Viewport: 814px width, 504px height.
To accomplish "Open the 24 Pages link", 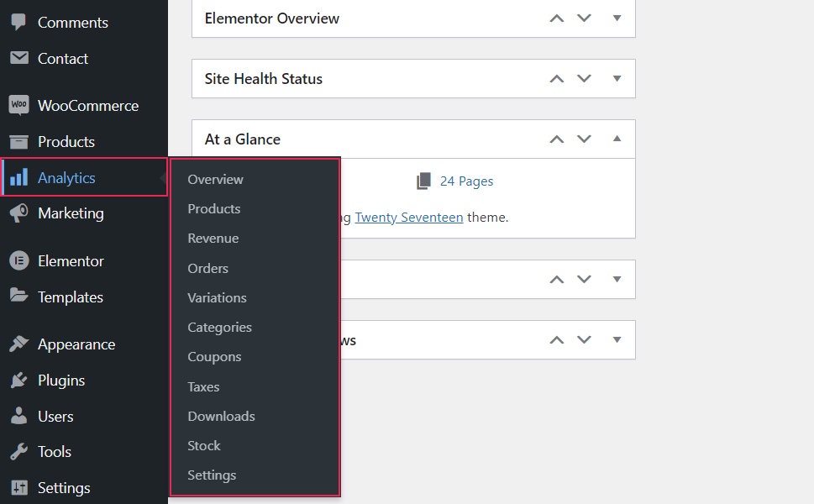I will coord(466,181).
